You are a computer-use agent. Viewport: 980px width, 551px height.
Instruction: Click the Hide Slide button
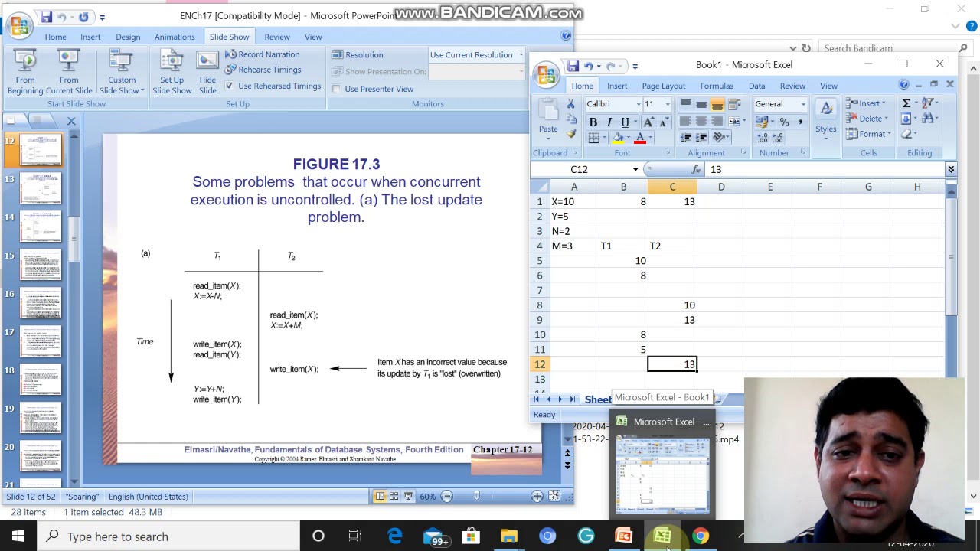click(207, 73)
